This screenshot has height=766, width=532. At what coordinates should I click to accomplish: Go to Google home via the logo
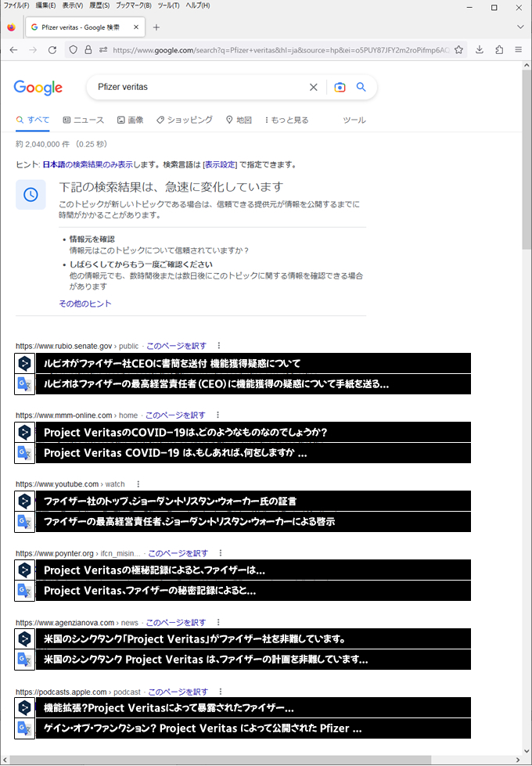[x=38, y=88]
